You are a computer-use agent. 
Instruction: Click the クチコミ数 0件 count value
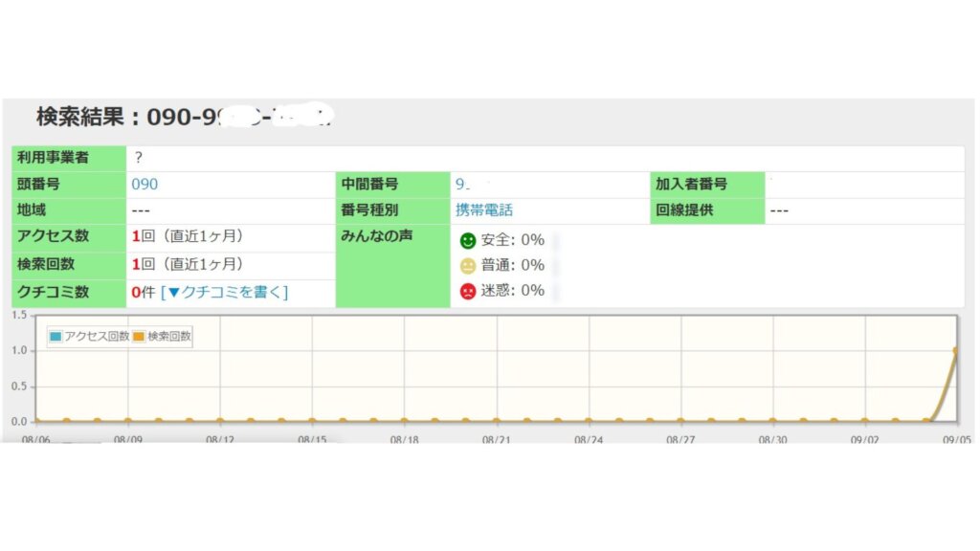144,292
